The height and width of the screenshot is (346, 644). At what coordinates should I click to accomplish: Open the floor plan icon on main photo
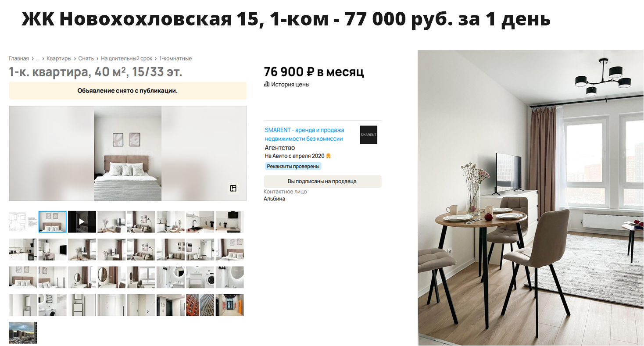click(233, 189)
